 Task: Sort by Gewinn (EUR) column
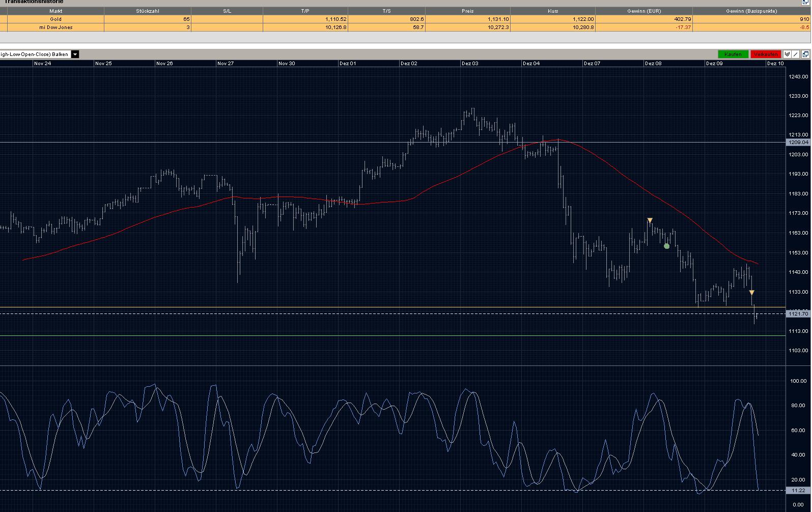pos(644,11)
